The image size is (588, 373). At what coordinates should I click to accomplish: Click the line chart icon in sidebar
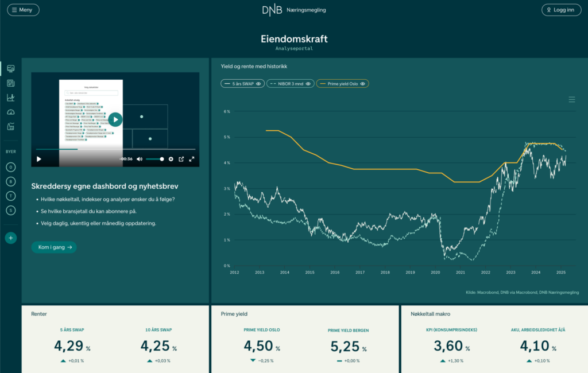10,98
